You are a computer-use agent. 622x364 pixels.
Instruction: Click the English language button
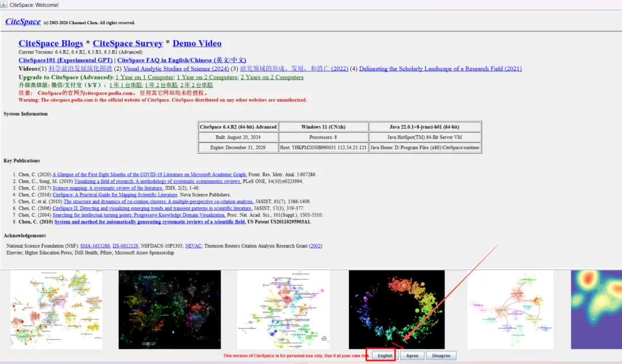[x=385, y=356]
